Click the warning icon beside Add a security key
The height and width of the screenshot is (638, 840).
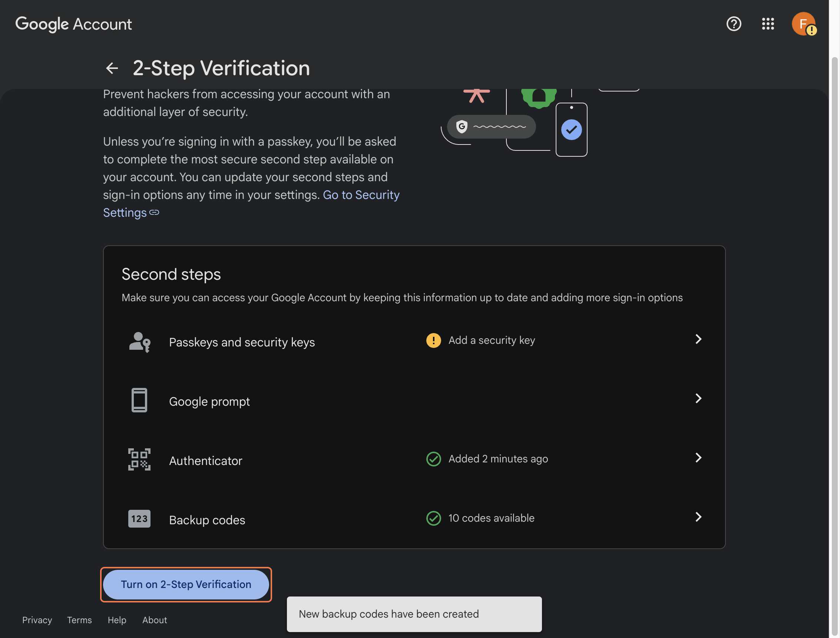[x=433, y=340]
